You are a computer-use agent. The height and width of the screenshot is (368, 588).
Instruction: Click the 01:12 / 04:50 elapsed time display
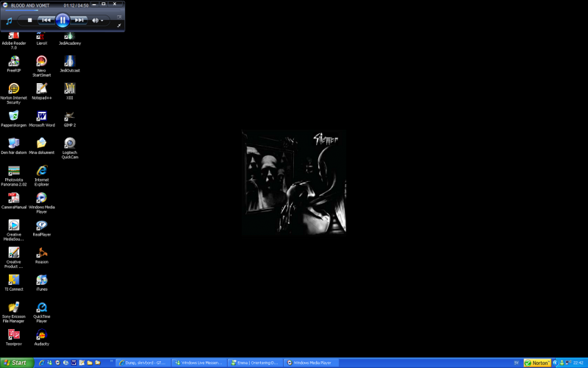pos(76,5)
